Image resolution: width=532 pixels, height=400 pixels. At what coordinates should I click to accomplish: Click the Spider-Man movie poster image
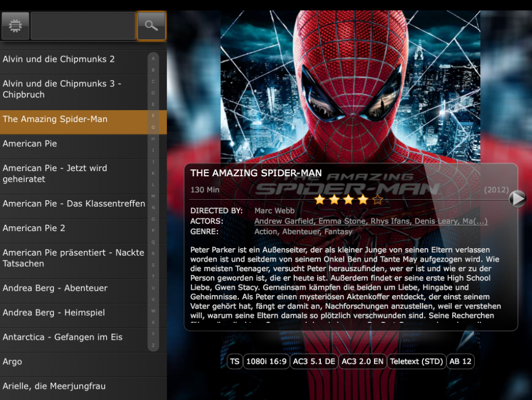(350, 85)
